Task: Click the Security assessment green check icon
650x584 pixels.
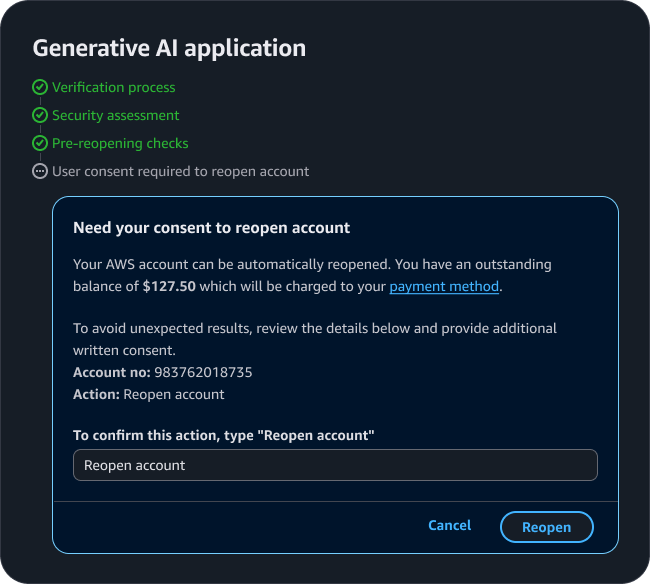Action: pyautogui.click(x=40, y=115)
